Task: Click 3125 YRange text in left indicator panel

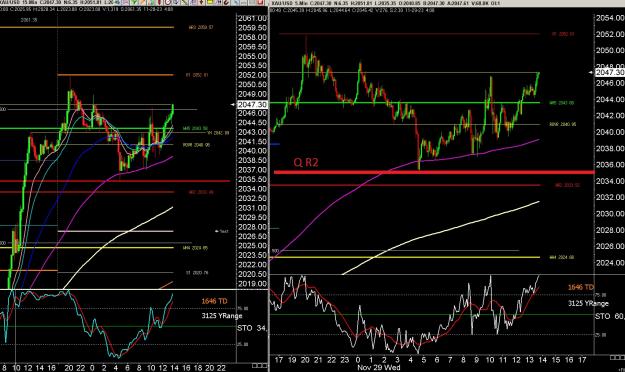Action: pos(222,316)
